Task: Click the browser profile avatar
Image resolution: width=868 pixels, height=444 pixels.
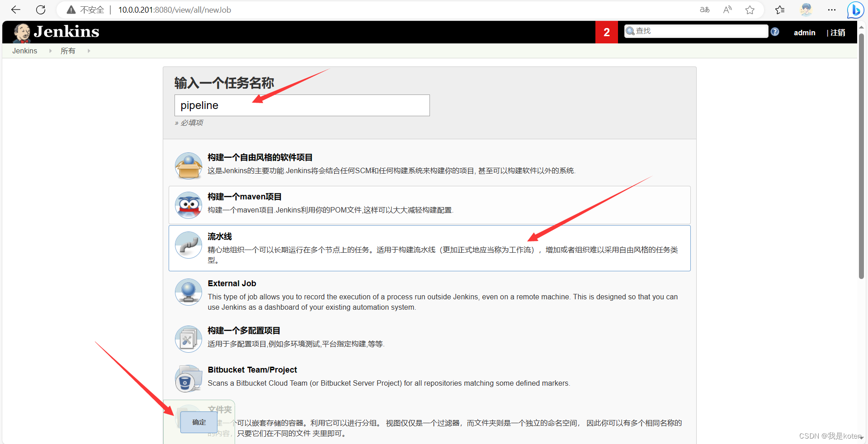Action: [806, 9]
